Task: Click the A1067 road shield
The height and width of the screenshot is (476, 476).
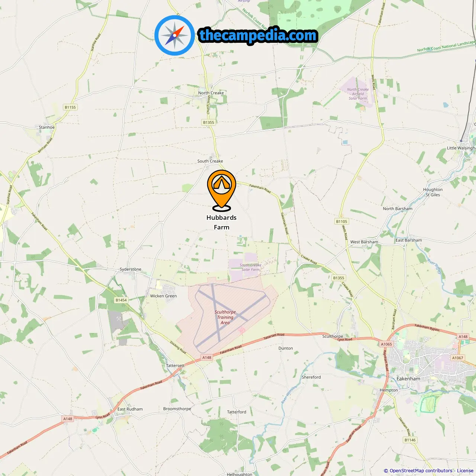Action: coord(458,358)
